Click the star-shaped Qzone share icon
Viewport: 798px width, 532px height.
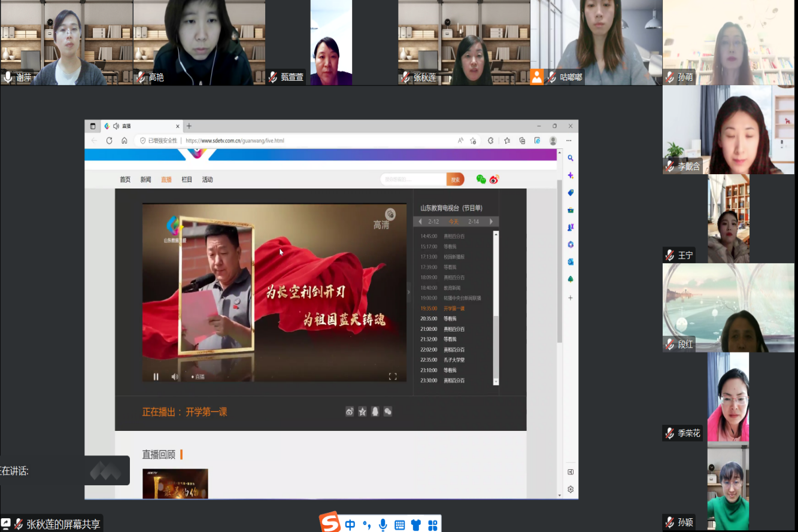pyautogui.click(x=362, y=412)
